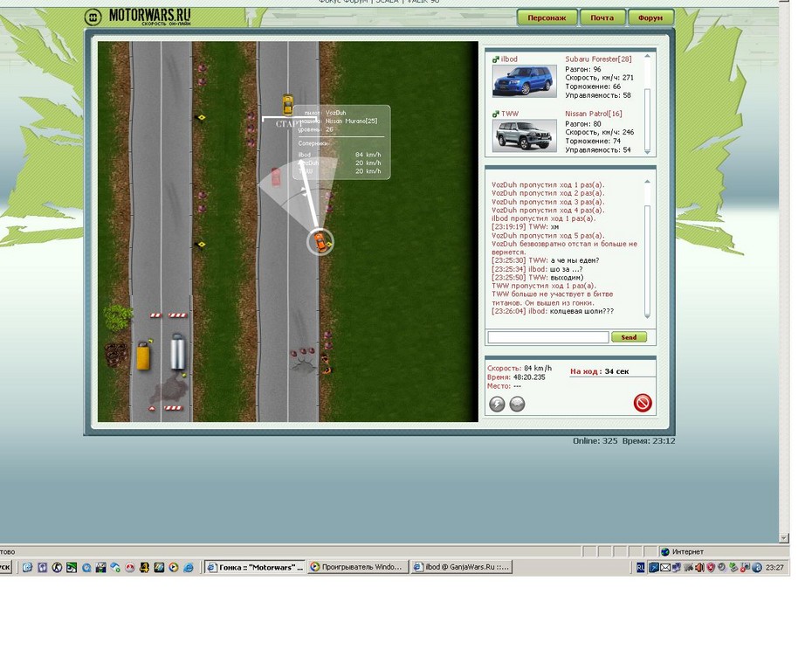Click TWW's 'Торможение: 74' stat
The image size is (812, 650).
point(593,141)
